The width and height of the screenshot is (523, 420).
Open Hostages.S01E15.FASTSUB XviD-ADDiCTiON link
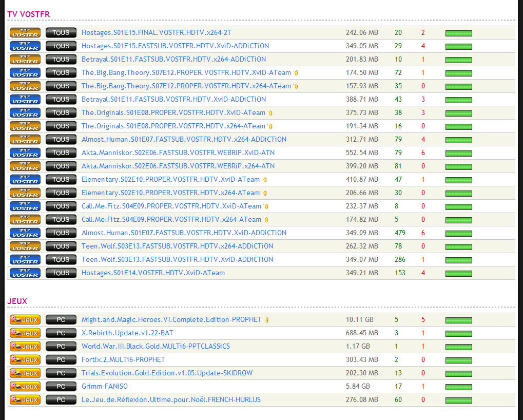point(175,46)
